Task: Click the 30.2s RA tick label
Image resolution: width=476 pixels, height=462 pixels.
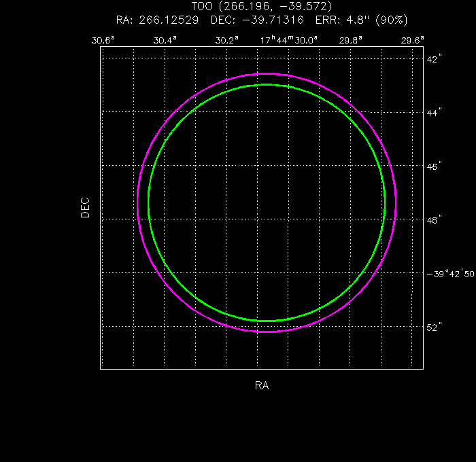Action: [227, 40]
